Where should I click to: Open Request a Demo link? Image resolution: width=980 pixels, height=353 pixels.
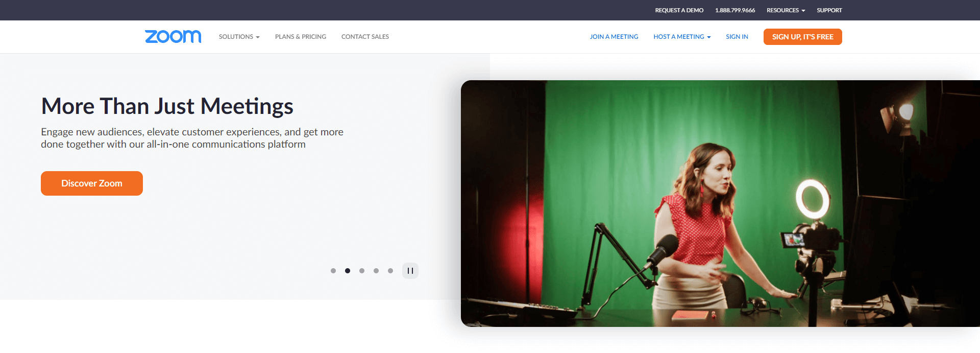pyautogui.click(x=679, y=10)
